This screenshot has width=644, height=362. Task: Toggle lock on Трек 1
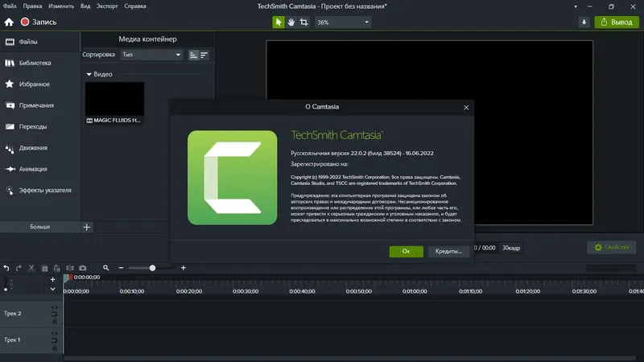[x=54, y=348]
